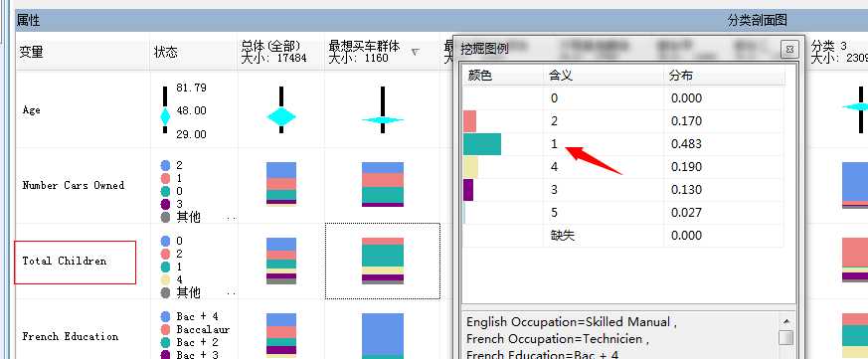The height and width of the screenshot is (359, 868).
Task: Close the 挖掘图例 legend window
Action: coord(789,50)
